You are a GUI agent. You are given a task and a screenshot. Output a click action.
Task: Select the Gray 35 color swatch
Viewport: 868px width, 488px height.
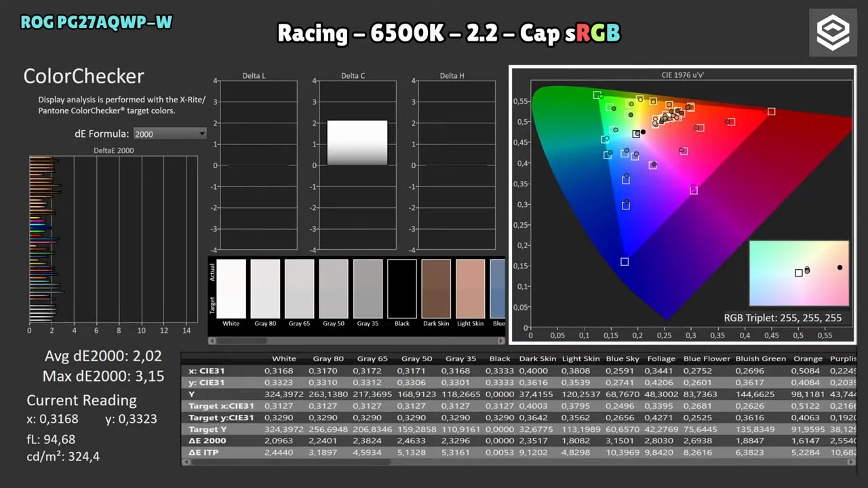click(x=368, y=289)
